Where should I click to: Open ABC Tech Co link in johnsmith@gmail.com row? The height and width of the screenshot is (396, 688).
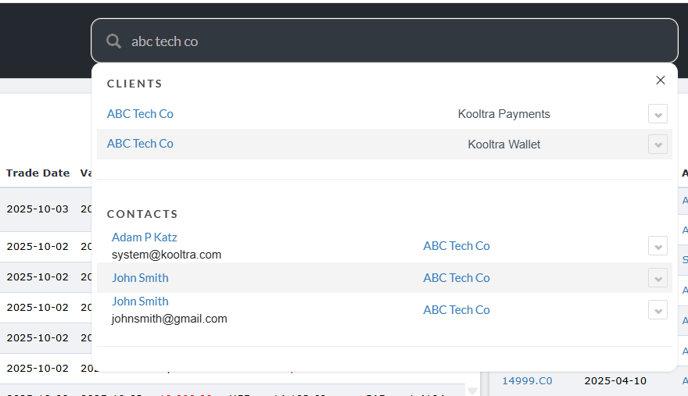point(456,310)
